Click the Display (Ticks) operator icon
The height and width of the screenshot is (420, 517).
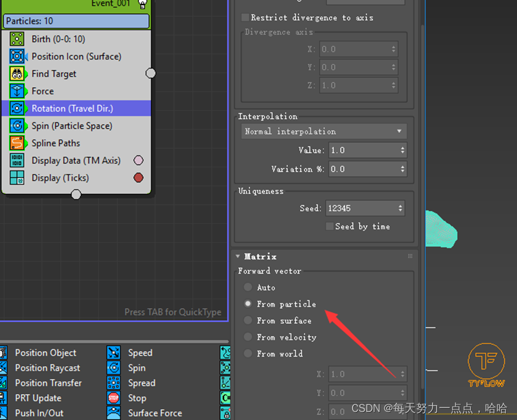[17, 178]
